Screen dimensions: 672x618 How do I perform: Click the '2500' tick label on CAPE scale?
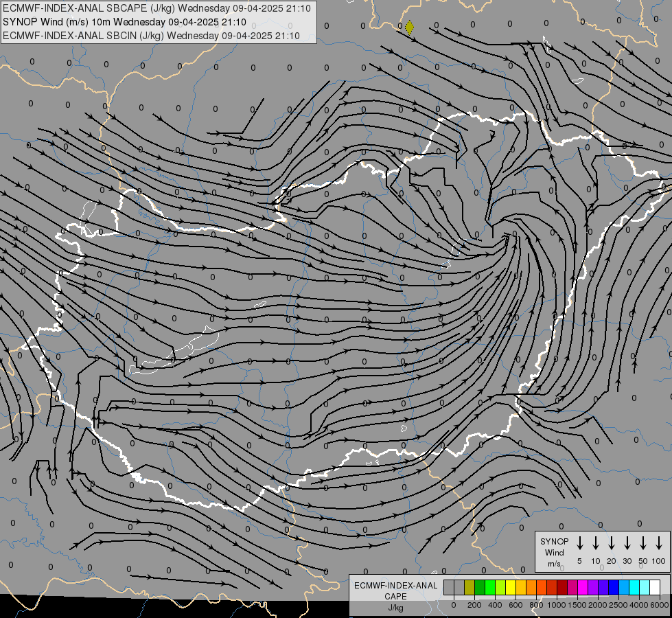[618, 605]
